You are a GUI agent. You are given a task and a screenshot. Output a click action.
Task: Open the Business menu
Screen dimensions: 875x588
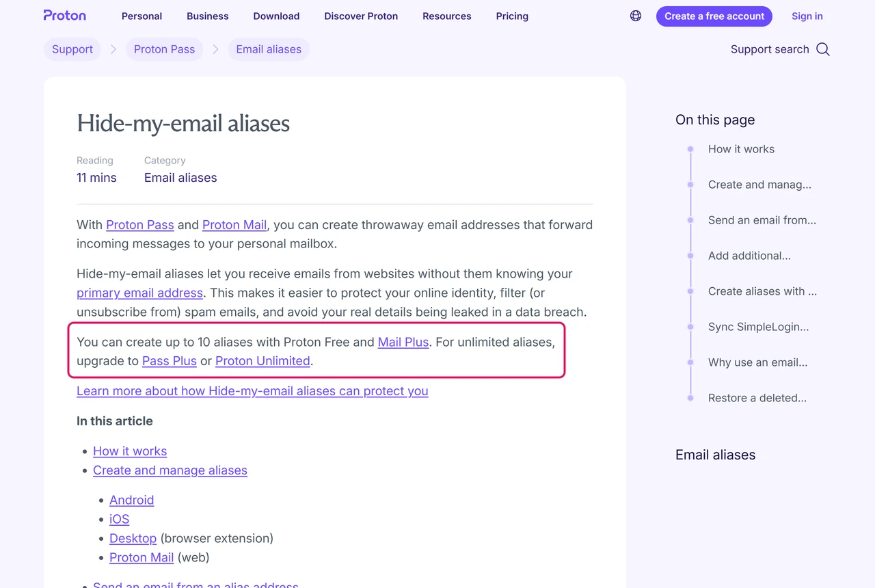(x=208, y=16)
